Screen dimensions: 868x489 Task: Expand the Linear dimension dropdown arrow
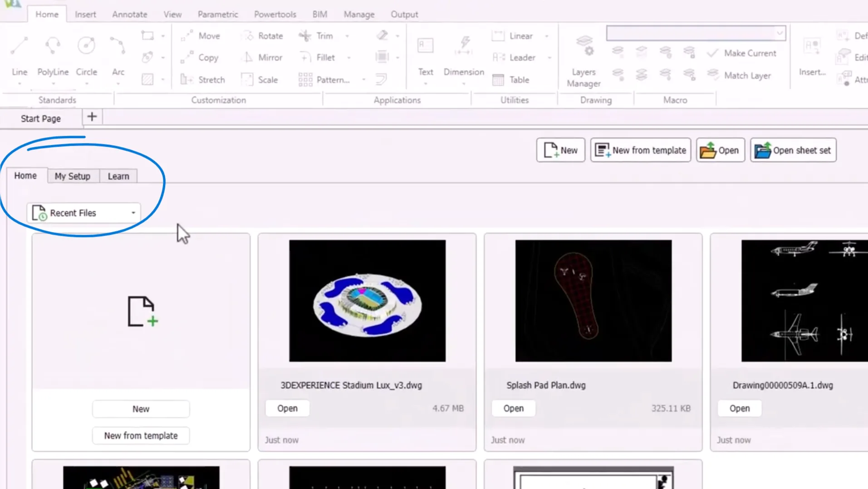click(x=547, y=36)
